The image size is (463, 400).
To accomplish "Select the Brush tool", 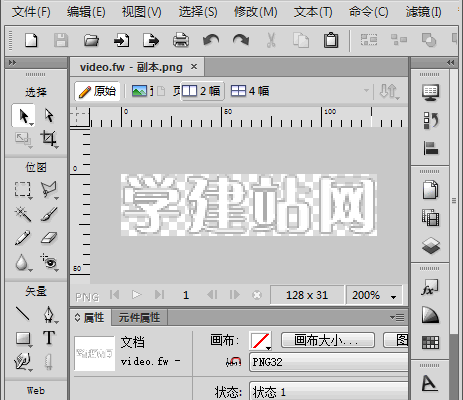I will (49, 214).
